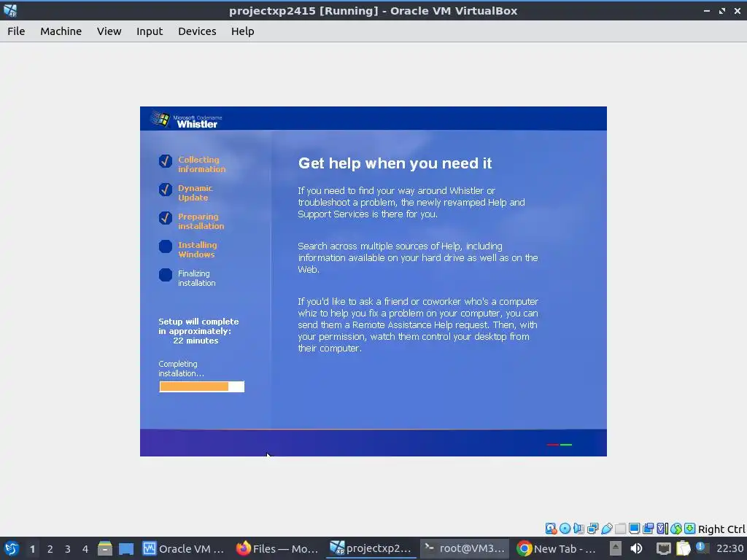Screen dimensions: 747x560
Task: Click the Whistler logo in setup header
Action: (x=187, y=120)
